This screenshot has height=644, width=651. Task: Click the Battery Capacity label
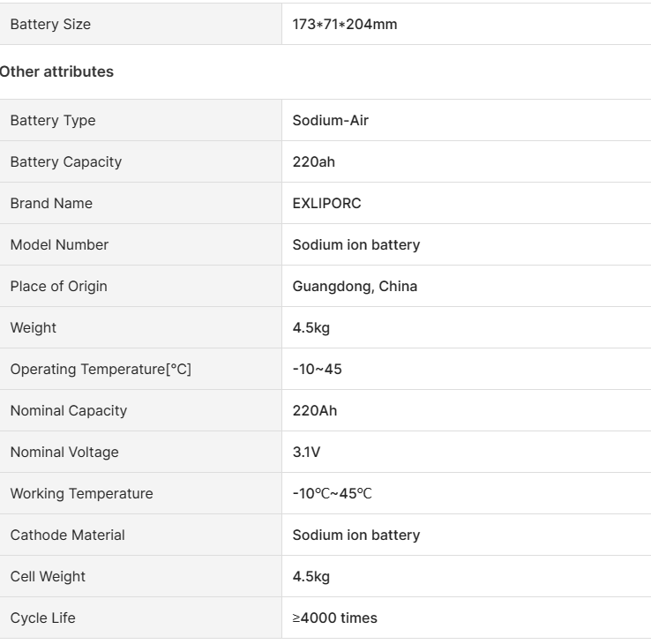coord(66,161)
